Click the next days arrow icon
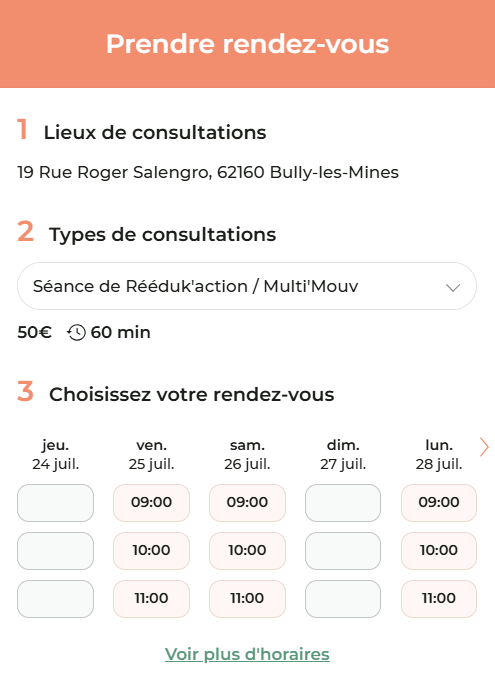The width and height of the screenshot is (495, 685). tap(484, 447)
